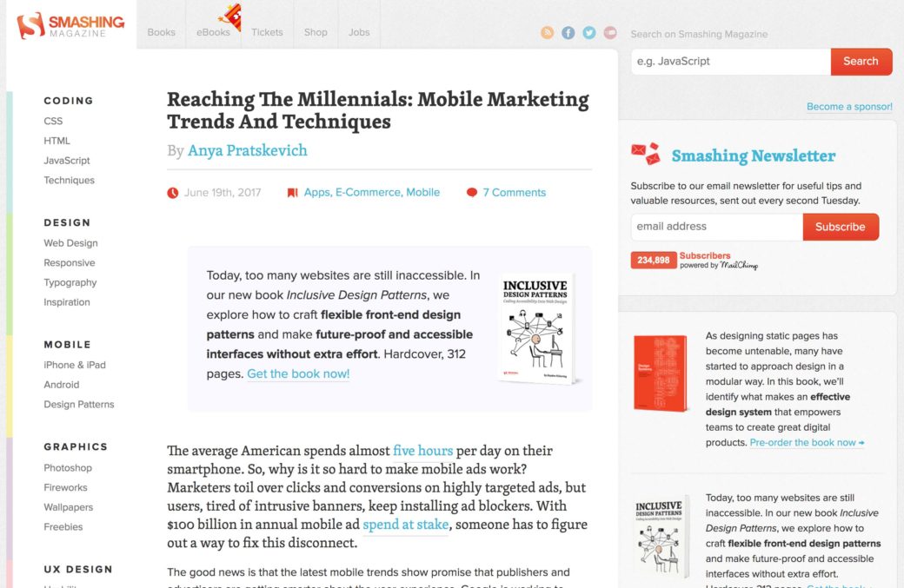Click the red clock icon by date
Image resolution: width=904 pixels, height=588 pixels.
(173, 193)
